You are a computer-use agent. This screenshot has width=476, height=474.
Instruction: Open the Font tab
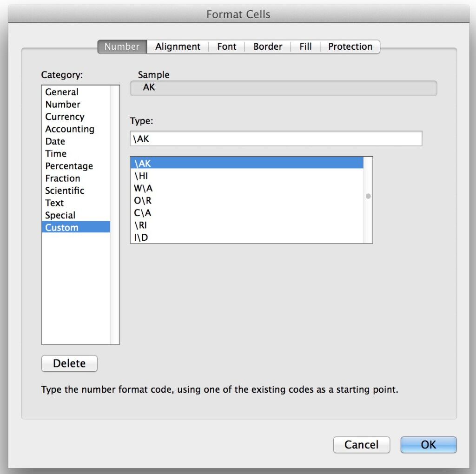tap(226, 46)
